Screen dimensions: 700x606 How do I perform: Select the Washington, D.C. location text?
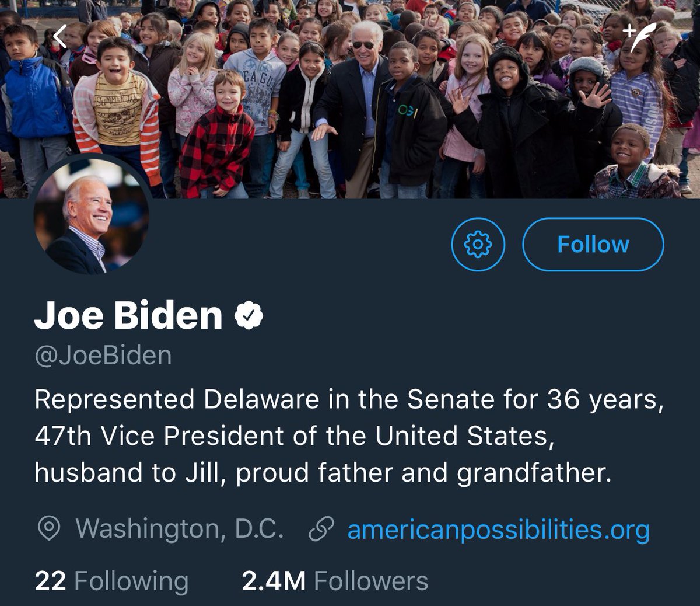tap(180, 529)
